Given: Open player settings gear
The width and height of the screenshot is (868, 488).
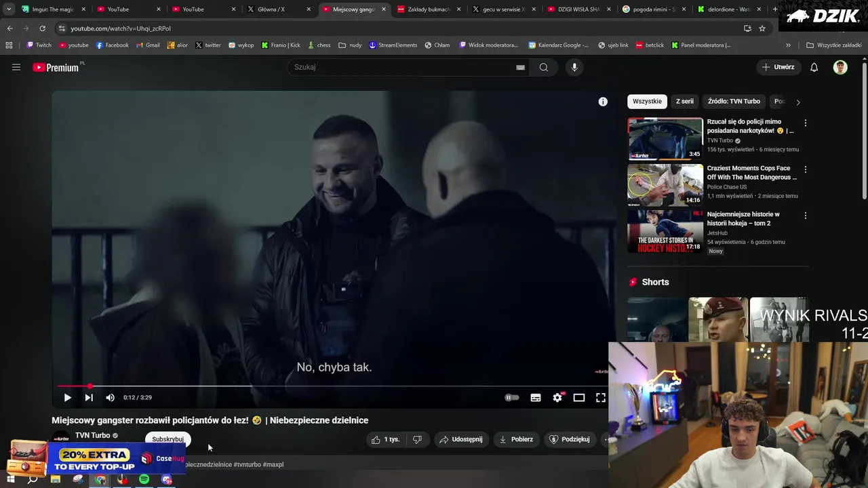Looking at the screenshot, I should click(x=557, y=398).
